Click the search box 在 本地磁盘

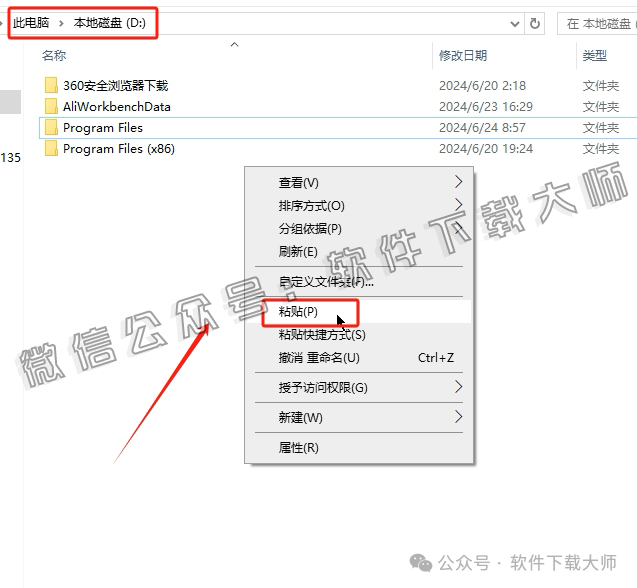pyautogui.click(x=597, y=24)
